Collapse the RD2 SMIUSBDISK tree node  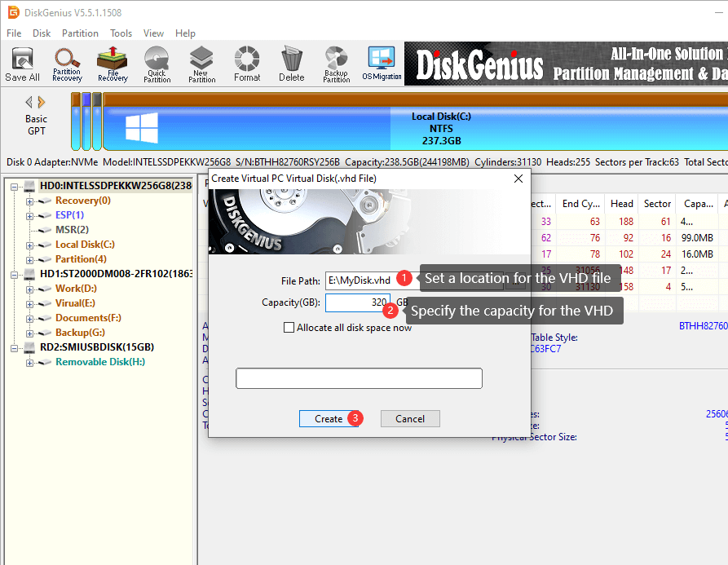pos(15,348)
